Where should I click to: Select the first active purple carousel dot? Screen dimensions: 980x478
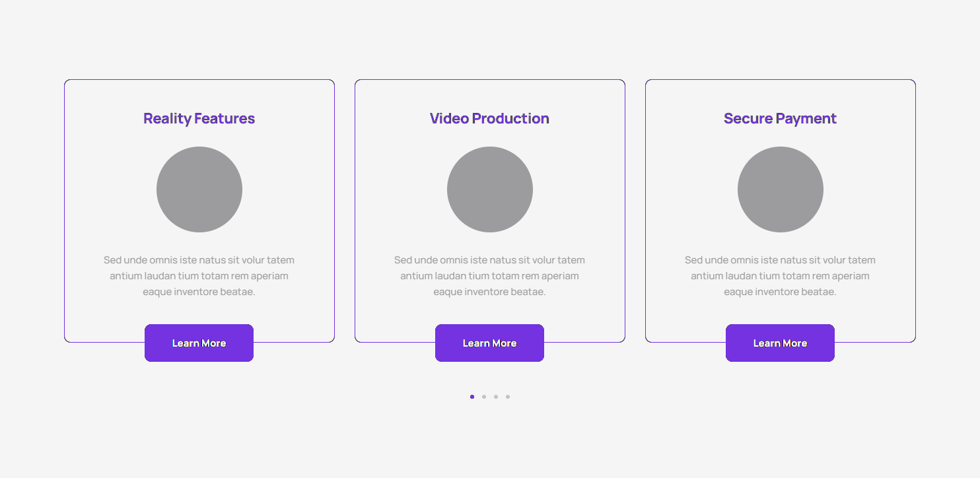point(472,397)
